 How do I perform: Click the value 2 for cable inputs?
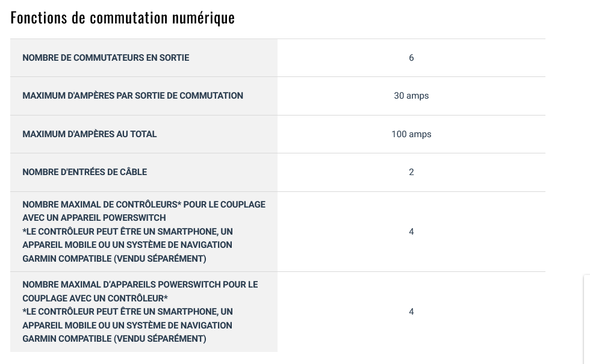(411, 172)
